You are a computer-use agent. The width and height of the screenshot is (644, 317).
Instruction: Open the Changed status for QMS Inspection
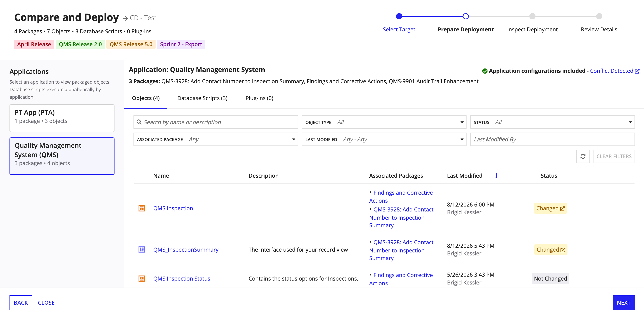(x=550, y=208)
